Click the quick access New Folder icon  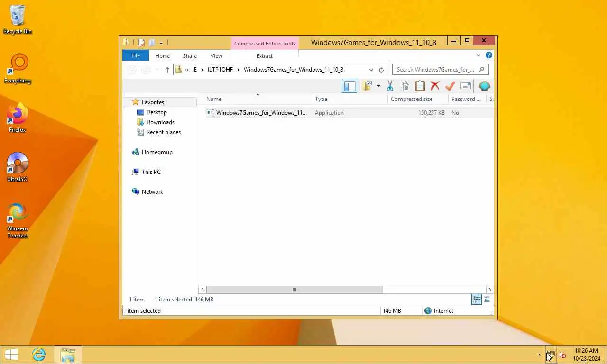pos(152,43)
